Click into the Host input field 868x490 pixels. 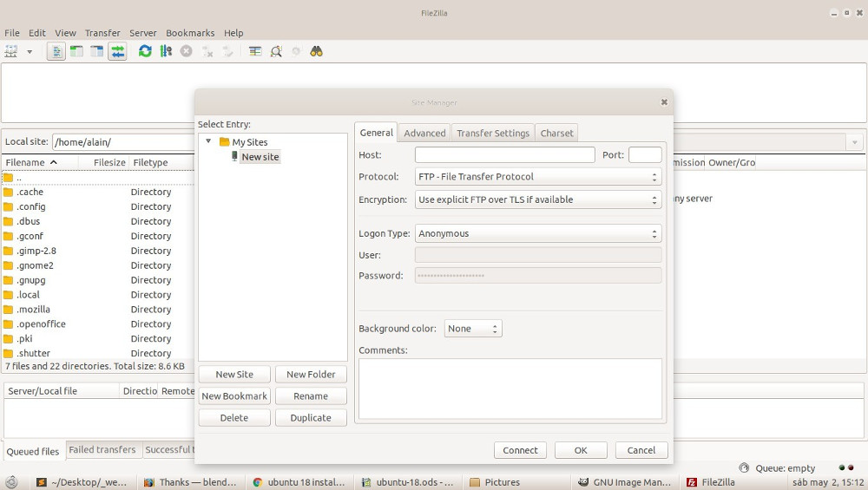[x=504, y=155]
